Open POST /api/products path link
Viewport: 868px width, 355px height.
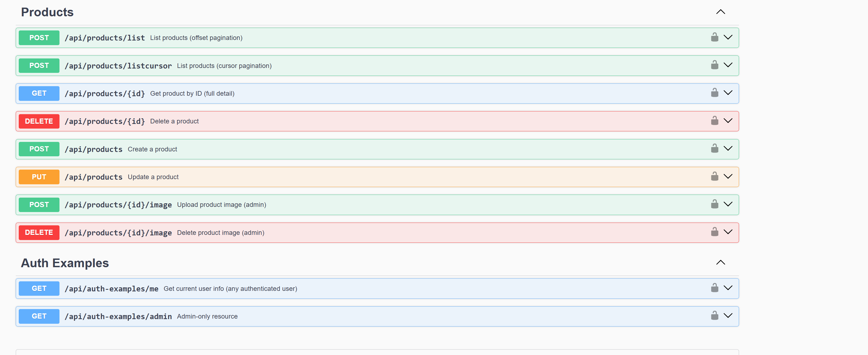[x=94, y=149]
